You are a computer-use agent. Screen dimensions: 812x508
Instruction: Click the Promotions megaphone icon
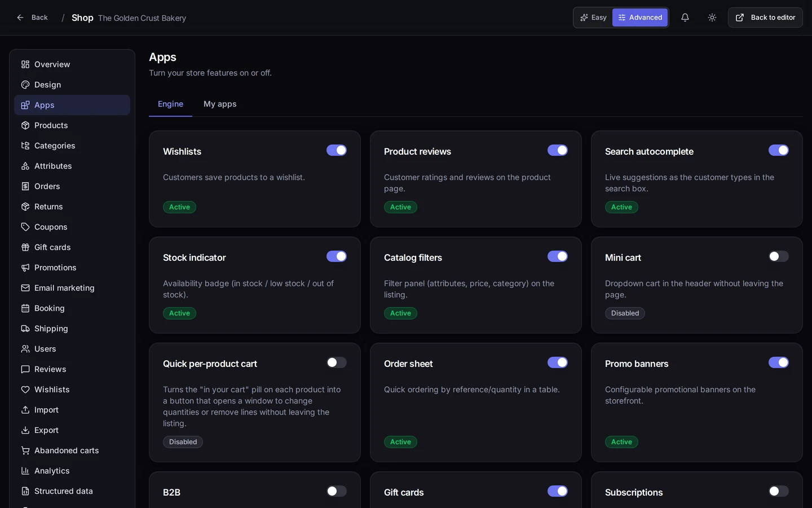click(25, 268)
